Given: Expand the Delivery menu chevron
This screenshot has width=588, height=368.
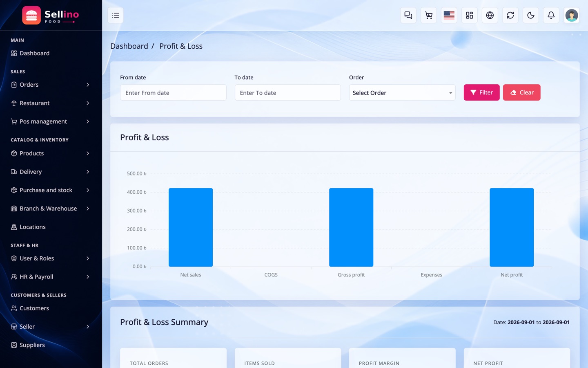Looking at the screenshot, I should 88,172.
